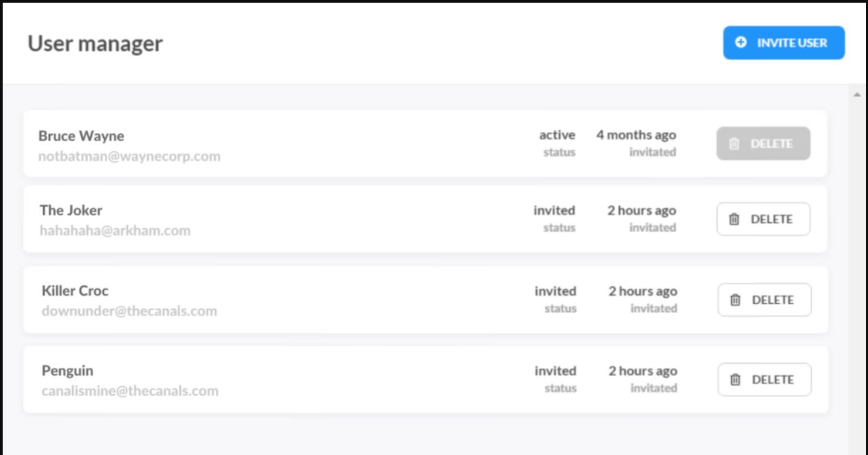868x455 pixels.
Task: Select the Bruce Wayne user name
Action: point(81,136)
